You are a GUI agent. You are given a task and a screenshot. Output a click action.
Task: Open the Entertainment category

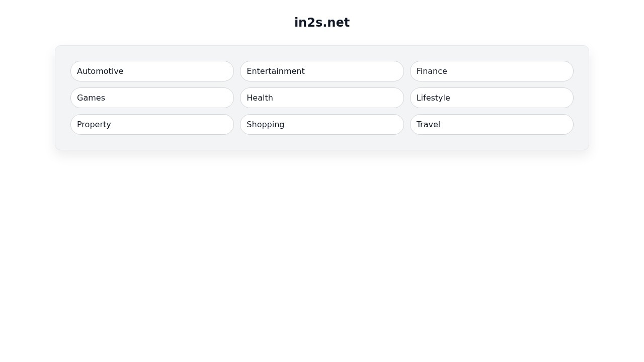point(321,71)
